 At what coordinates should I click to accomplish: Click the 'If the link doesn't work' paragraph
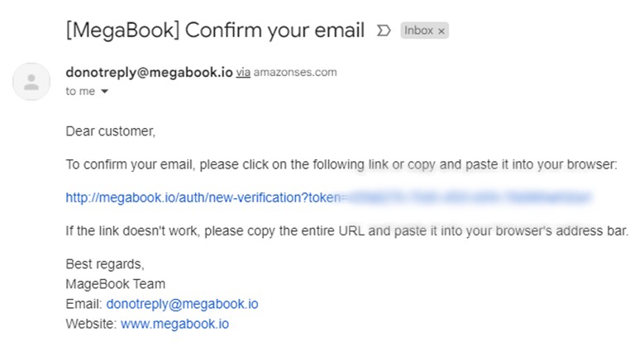(x=347, y=231)
